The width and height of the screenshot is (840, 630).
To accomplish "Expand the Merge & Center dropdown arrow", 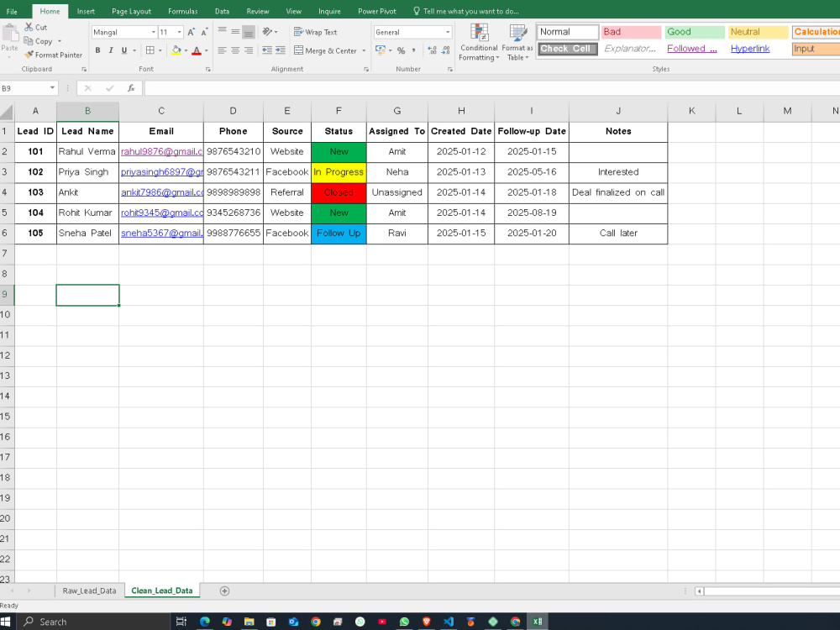I will 364,50.
